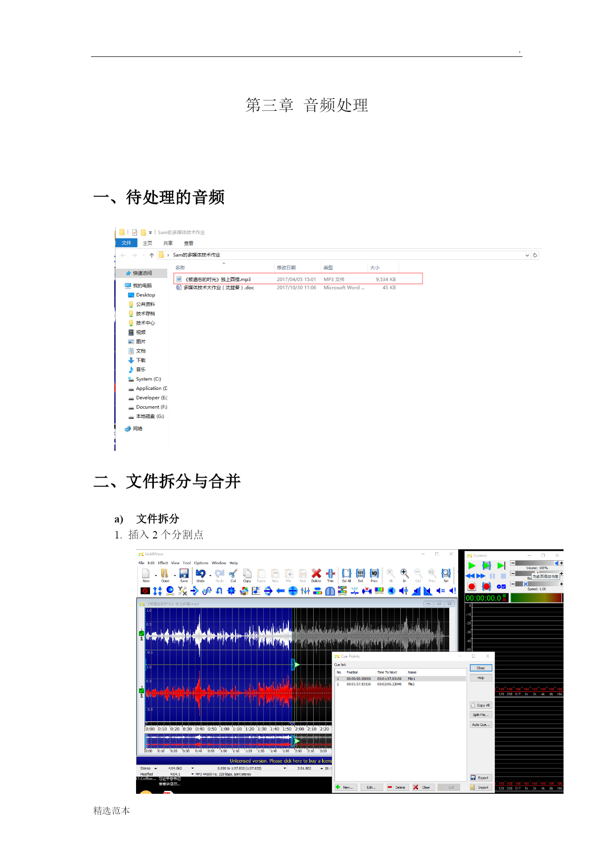Open the dropdown arrow next to Undo

click(x=210, y=576)
